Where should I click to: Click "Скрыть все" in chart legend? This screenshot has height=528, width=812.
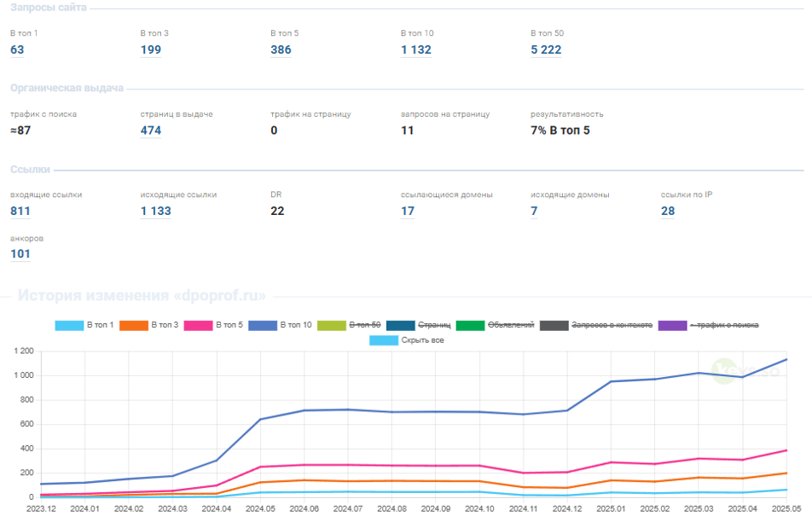tap(406, 340)
